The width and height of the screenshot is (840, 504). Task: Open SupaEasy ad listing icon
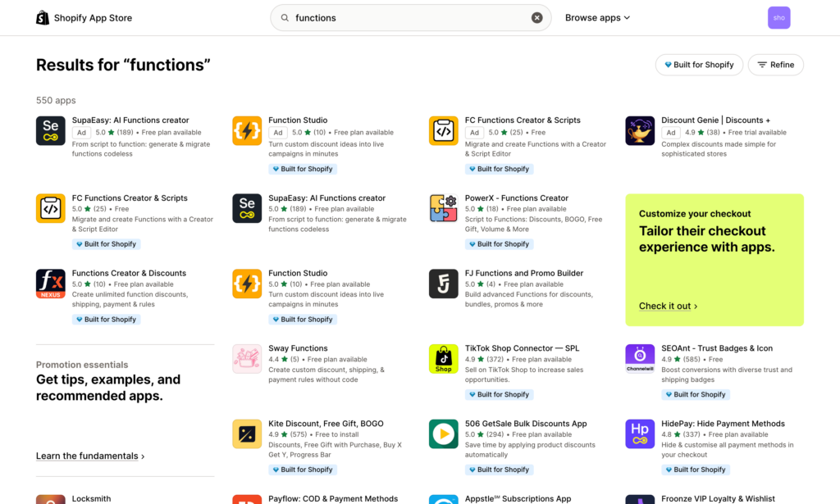tap(50, 130)
